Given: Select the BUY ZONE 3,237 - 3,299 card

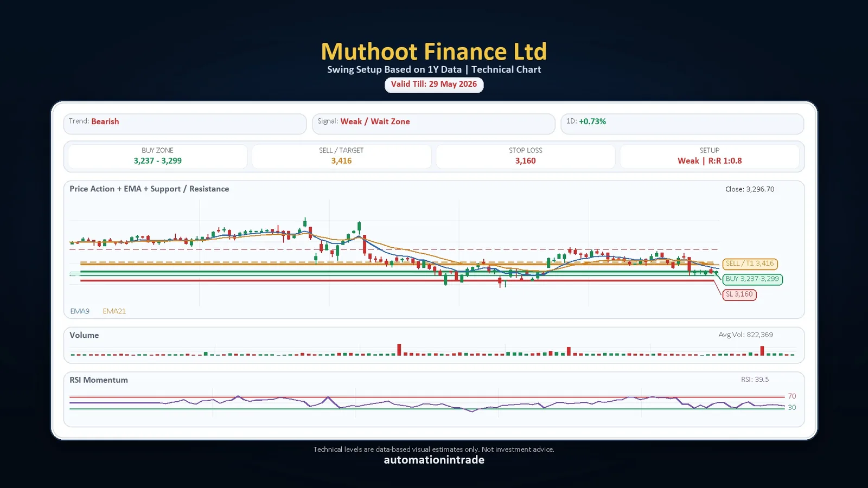Looking at the screenshot, I should point(158,156).
